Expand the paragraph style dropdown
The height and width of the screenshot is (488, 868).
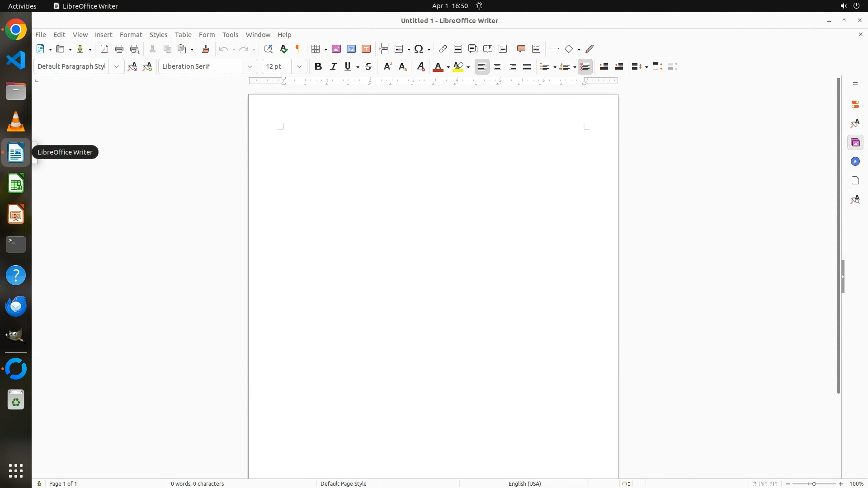[117, 66]
